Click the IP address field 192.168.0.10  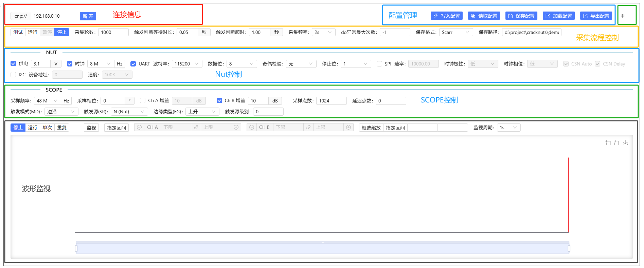click(55, 16)
